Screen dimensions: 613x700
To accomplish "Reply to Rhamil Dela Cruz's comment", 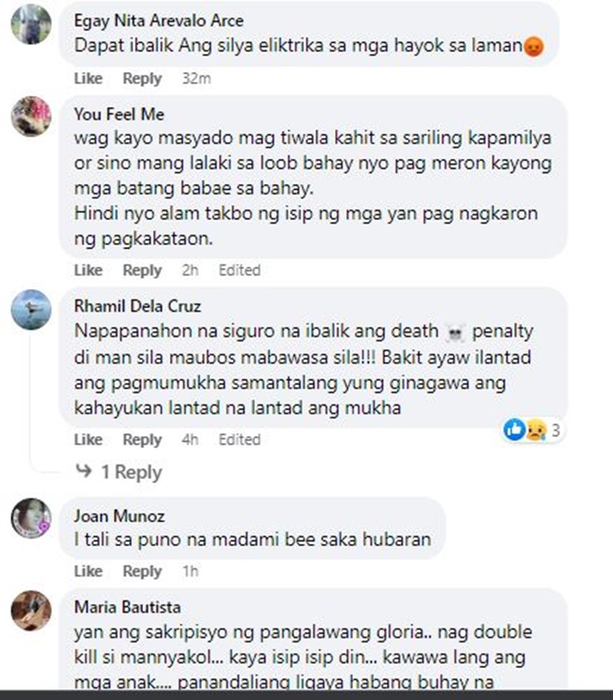I will (142, 440).
